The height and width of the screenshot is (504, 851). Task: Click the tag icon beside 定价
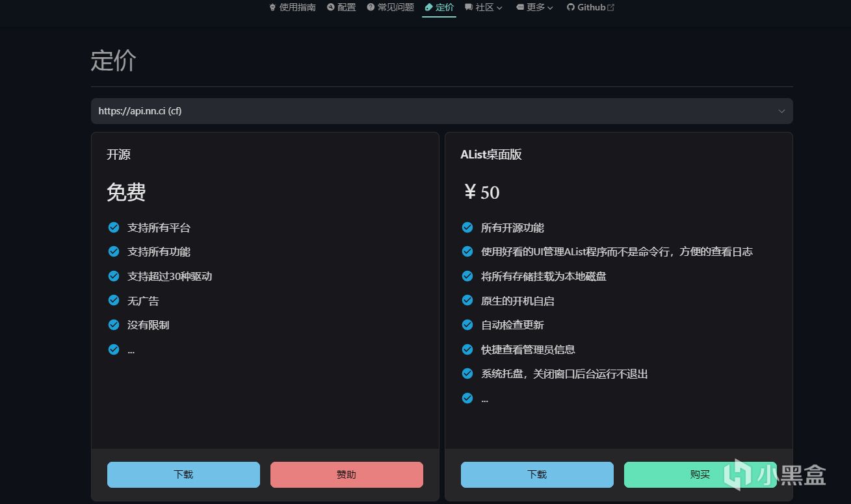428,7
